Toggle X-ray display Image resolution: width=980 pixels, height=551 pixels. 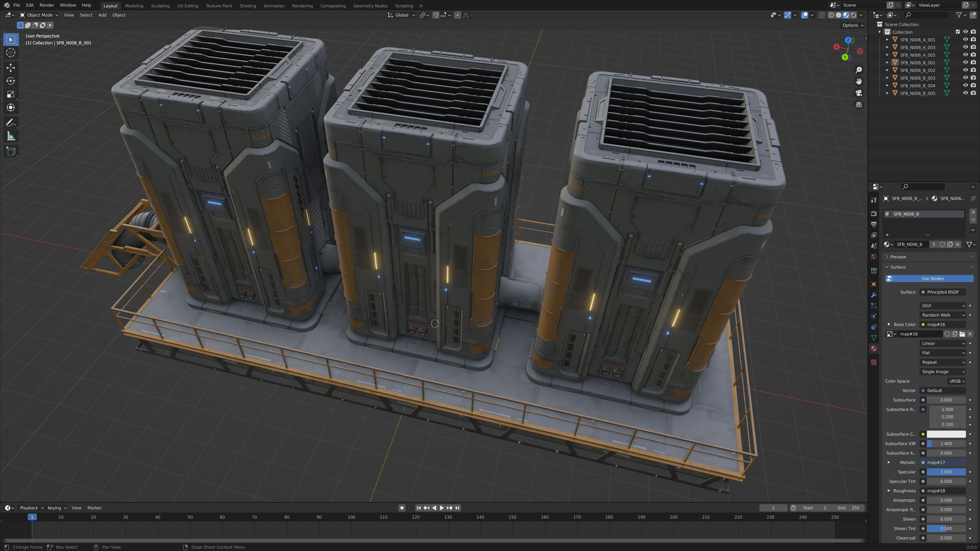(x=821, y=15)
